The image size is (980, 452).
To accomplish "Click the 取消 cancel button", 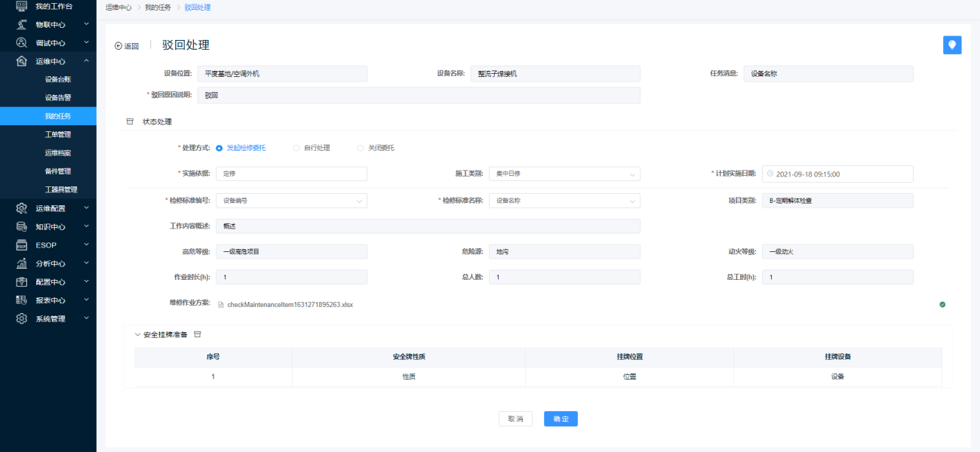I will 515,419.
